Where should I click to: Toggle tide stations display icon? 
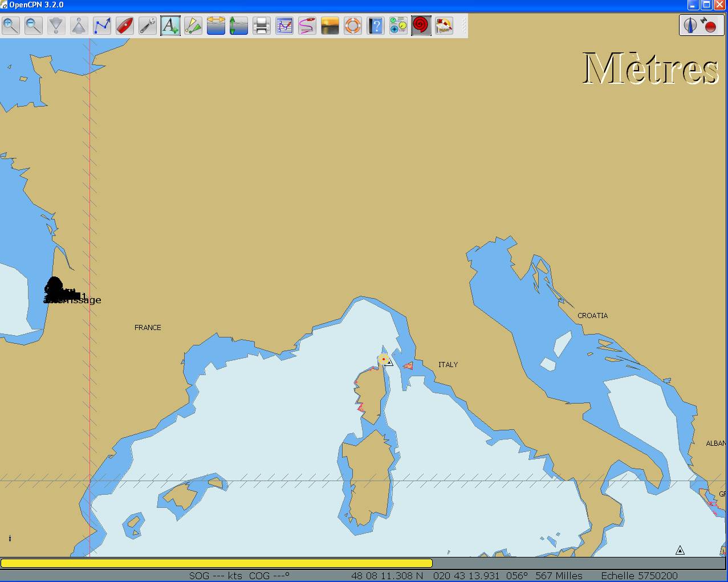tap(216, 26)
